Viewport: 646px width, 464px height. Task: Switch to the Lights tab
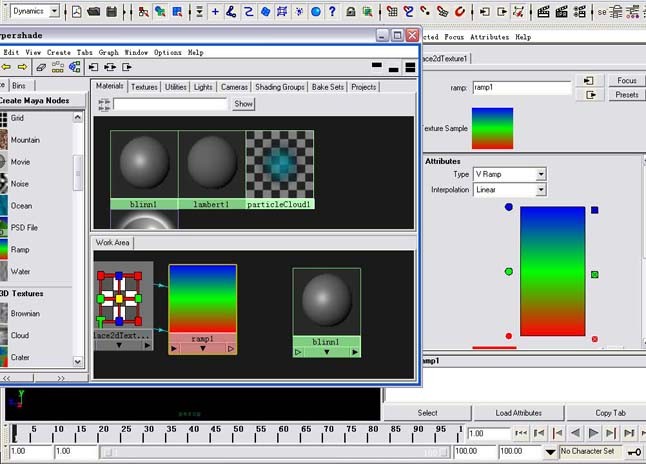pos(203,87)
